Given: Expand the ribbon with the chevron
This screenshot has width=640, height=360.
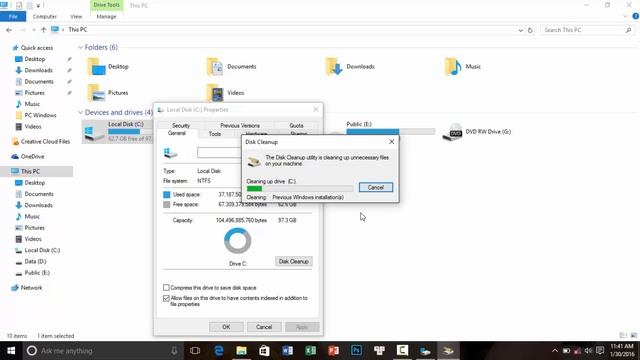Looking at the screenshot, I should 625,16.
